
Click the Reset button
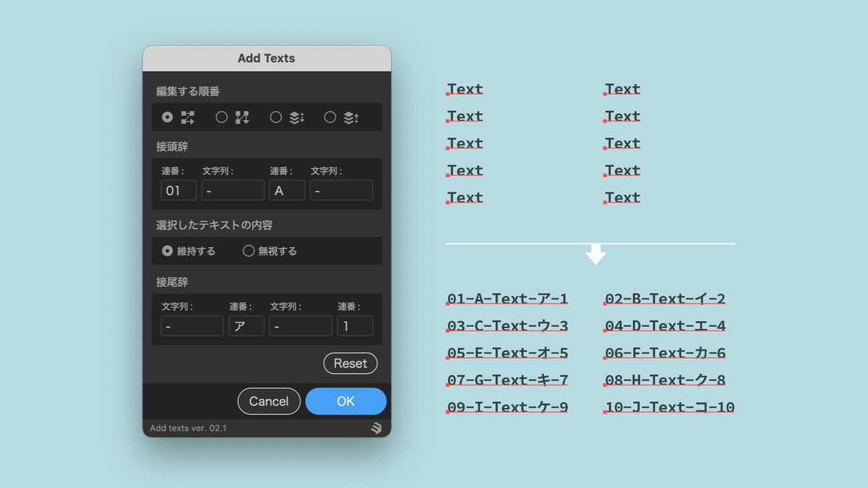point(350,364)
